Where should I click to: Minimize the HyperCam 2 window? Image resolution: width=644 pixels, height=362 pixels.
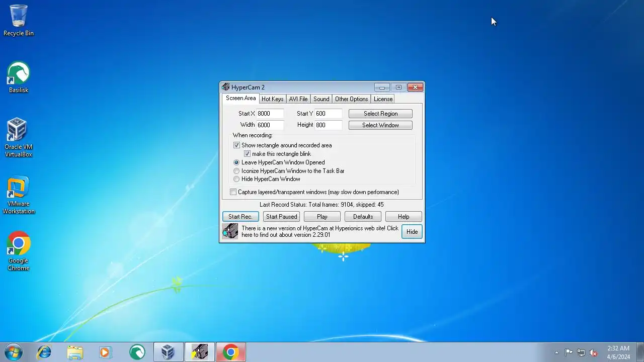point(382,87)
